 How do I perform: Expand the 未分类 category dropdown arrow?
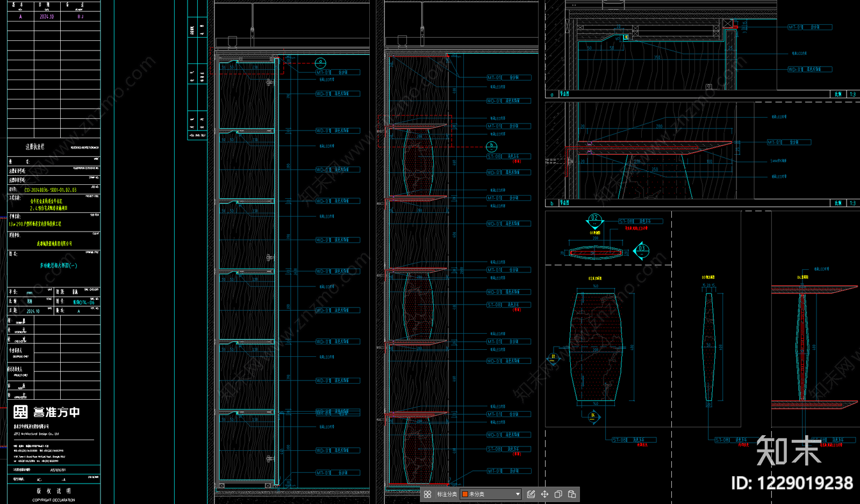(518, 494)
